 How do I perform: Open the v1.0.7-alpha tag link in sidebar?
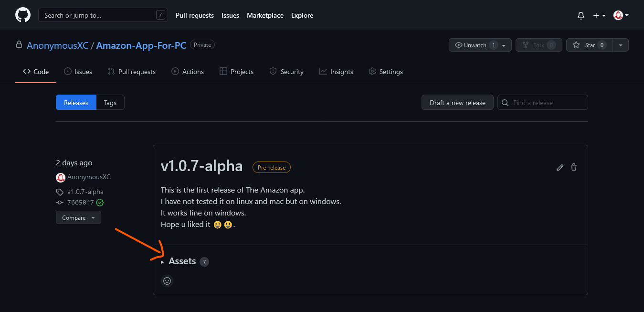pyautogui.click(x=85, y=192)
